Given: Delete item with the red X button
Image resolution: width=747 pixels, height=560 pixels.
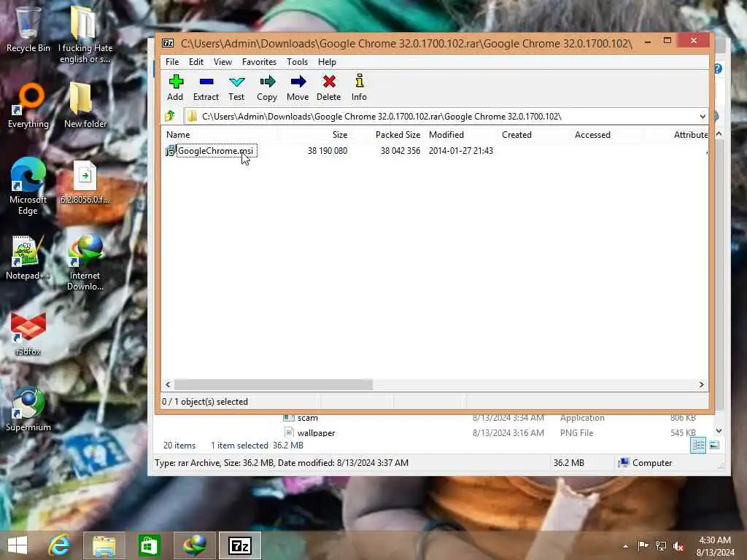Looking at the screenshot, I should [x=329, y=87].
